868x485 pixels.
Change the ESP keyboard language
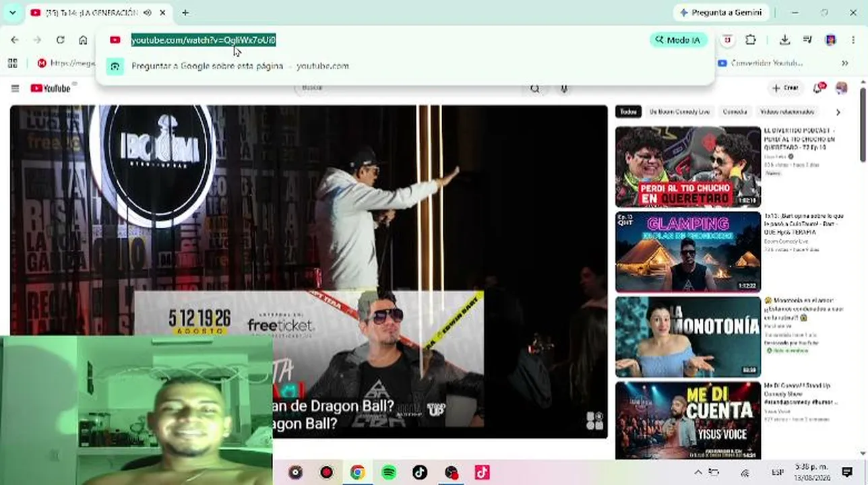pos(777,472)
